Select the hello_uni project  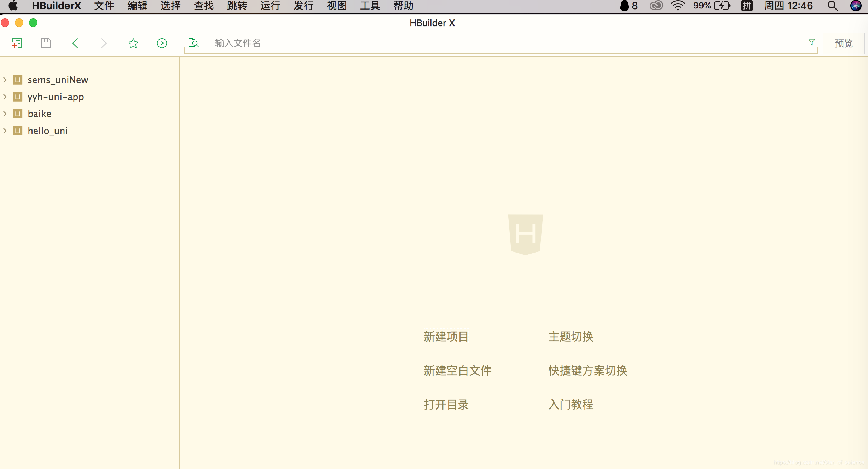(x=48, y=131)
